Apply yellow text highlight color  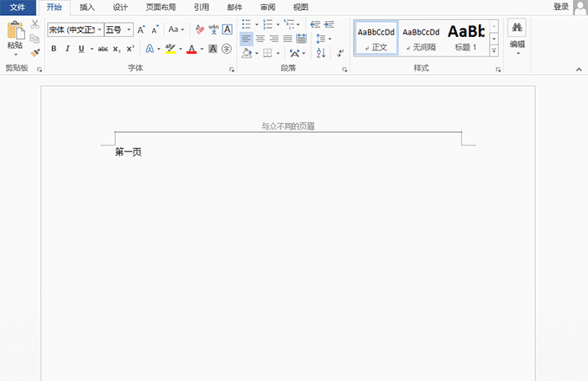[x=171, y=49]
